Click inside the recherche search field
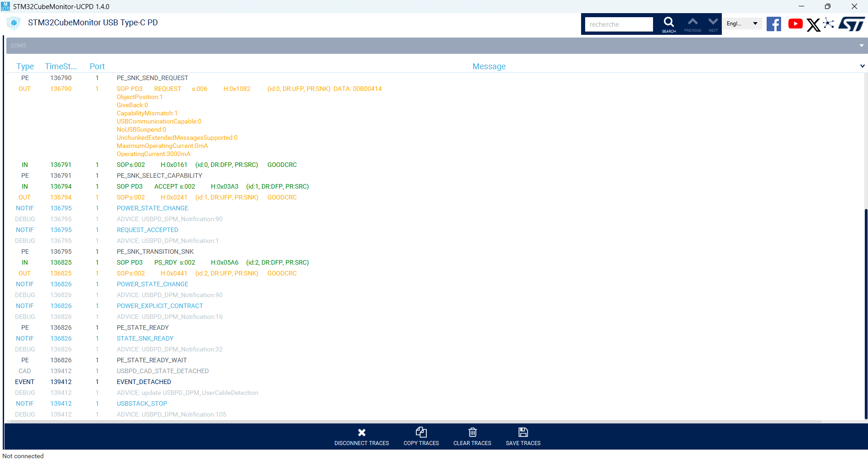The image size is (868, 460). tap(618, 24)
